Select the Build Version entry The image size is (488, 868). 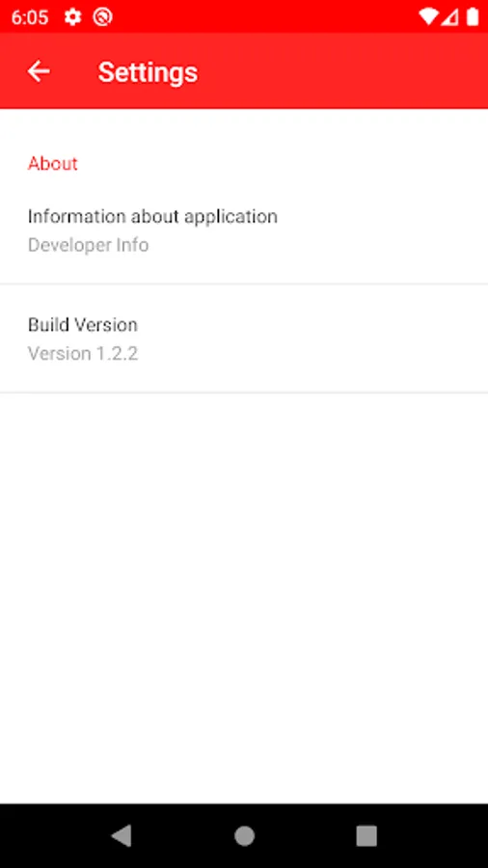pos(244,339)
